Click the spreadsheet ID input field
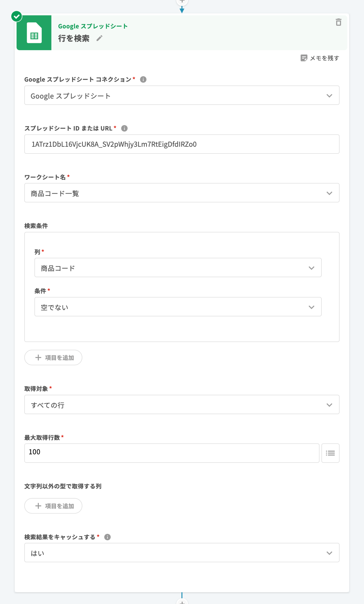The width and height of the screenshot is (364, 604). click(x=182, y=144)
